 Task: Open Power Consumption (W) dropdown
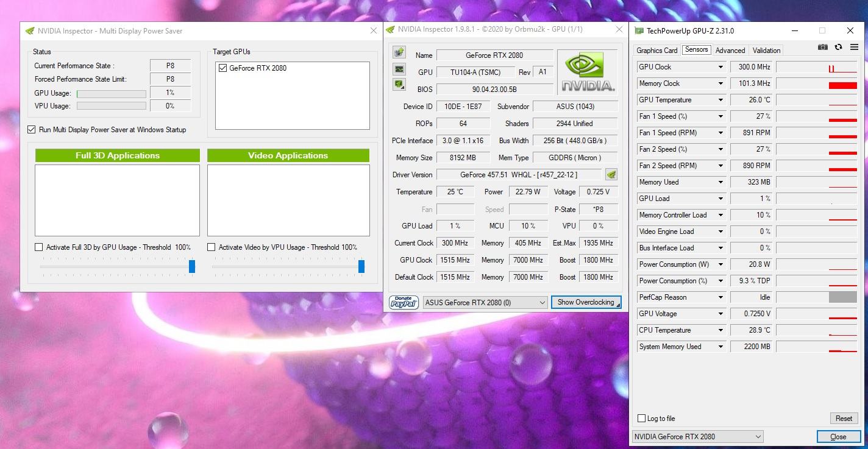pos(720,264)
